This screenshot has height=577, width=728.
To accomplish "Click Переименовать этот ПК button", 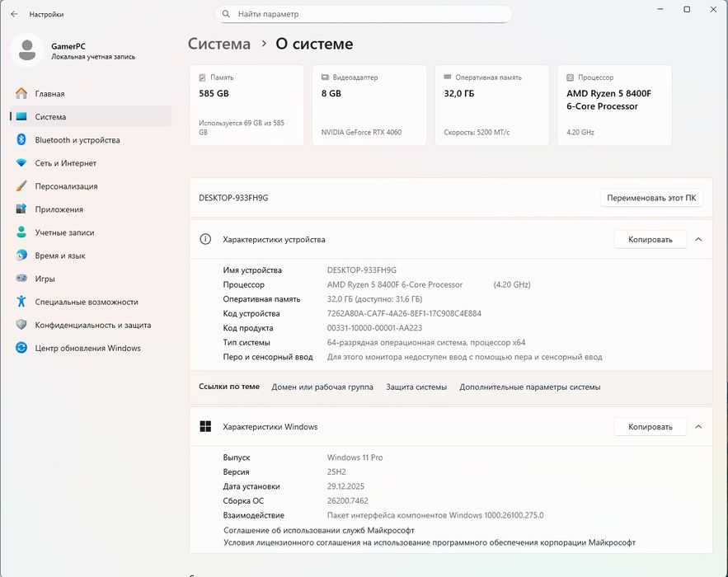I will click(x=651, y=198).
